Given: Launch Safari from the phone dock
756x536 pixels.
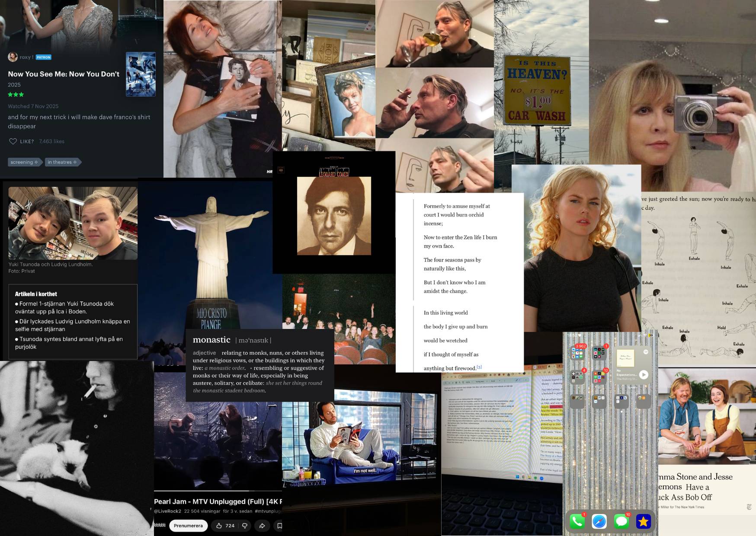Looking at the screenshot, I should coord(599,522).
